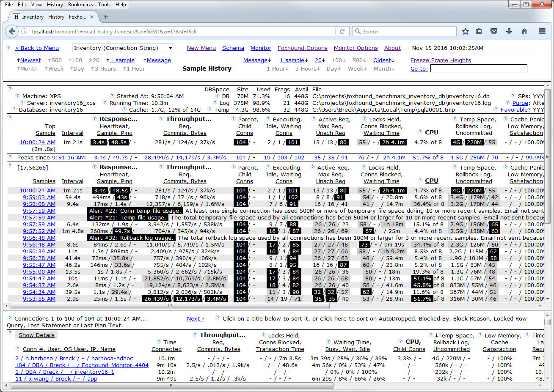Bookmark this page with star icon

pyautogui.click(x=466, y=31)
